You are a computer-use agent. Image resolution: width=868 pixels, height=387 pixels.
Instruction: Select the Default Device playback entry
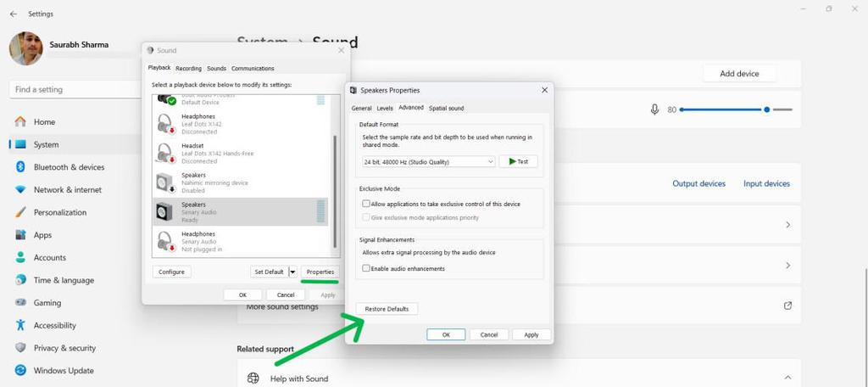pos(240,102)
